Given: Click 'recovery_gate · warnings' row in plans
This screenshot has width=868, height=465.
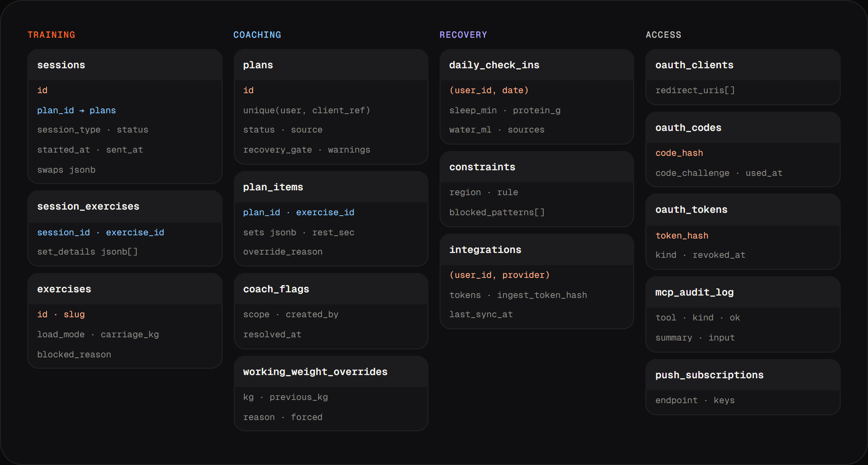Looking at the screenshot, I should pos(307,150).
